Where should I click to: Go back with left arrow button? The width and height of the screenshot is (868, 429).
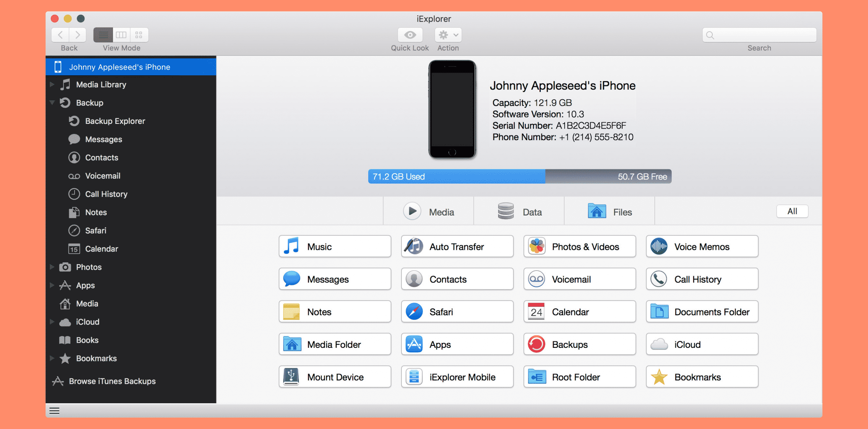point(60,35)
